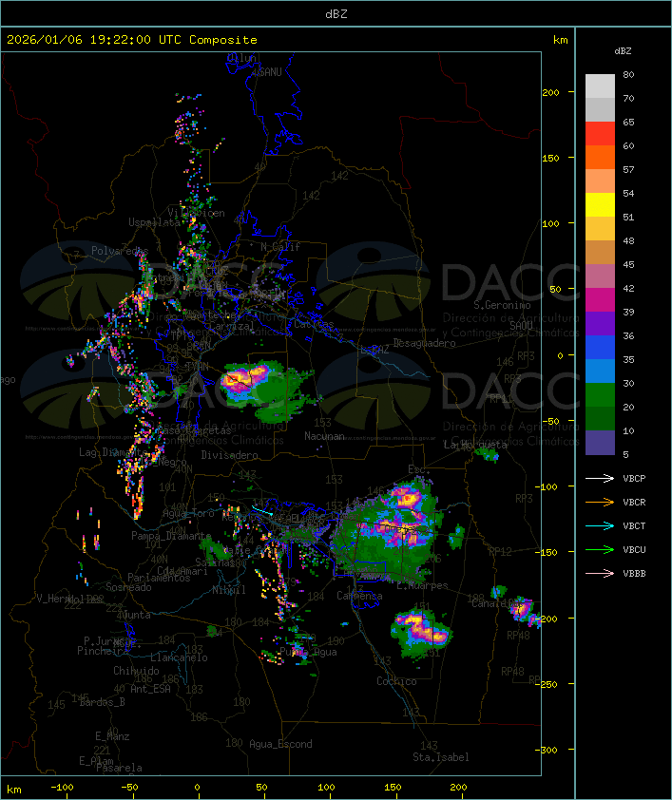Click the Agua_Escond location label
This screenshot has width=672, height=800.
280,744
